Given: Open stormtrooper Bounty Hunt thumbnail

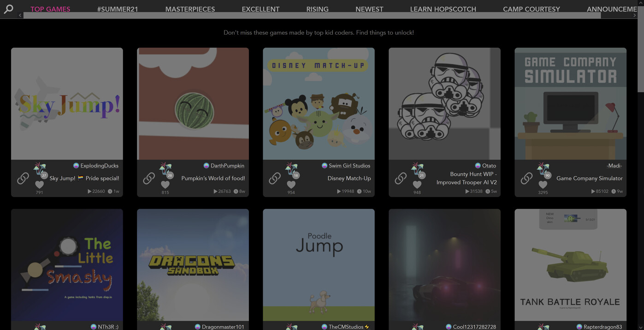Looking at the screenshot, I should tap(444, 104).
